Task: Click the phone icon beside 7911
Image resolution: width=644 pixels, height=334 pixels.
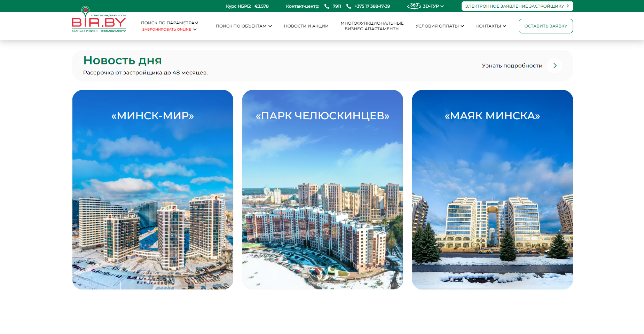Action: coord(327,6)
